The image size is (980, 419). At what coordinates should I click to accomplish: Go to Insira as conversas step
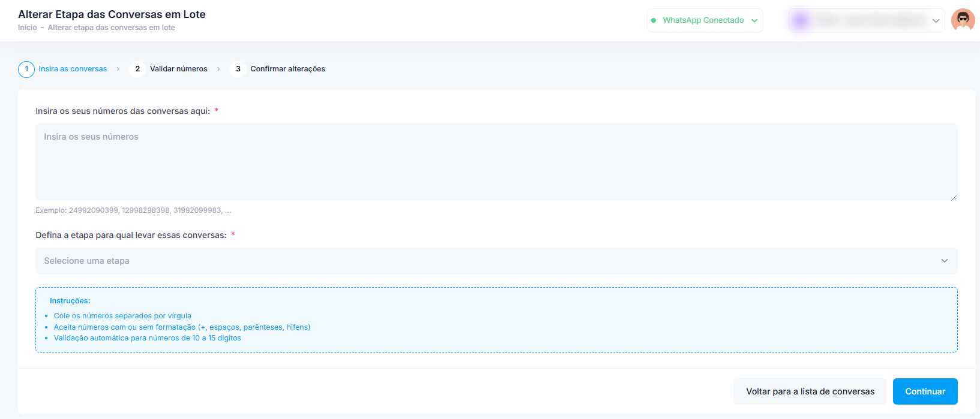[x=73, y=69]
